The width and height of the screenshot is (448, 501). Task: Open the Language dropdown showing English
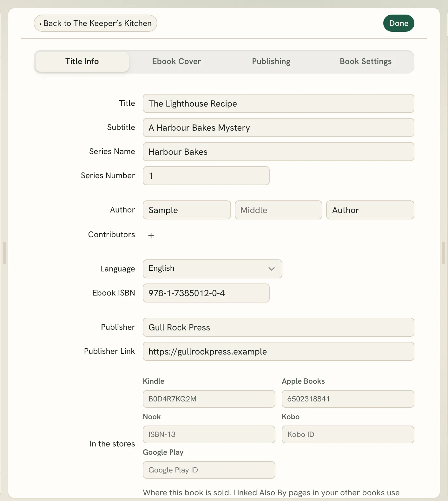212,269
